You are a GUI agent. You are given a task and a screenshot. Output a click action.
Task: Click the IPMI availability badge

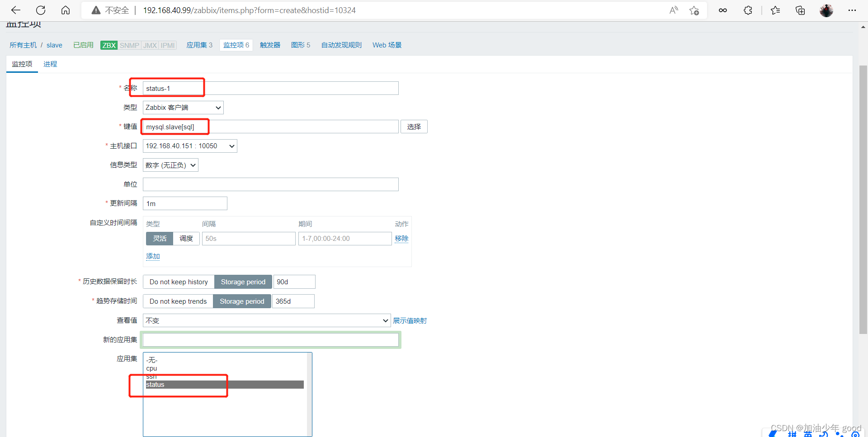point(168,45)
